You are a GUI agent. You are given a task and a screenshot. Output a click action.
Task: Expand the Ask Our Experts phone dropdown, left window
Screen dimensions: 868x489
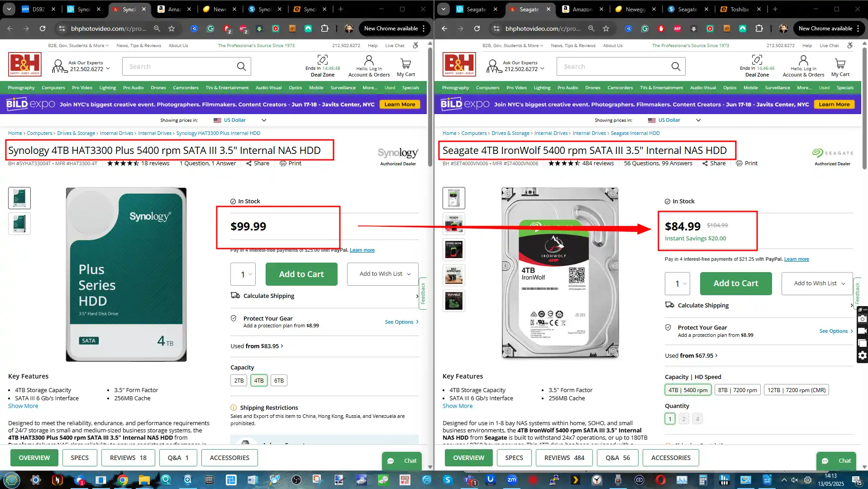click(108, 69)
